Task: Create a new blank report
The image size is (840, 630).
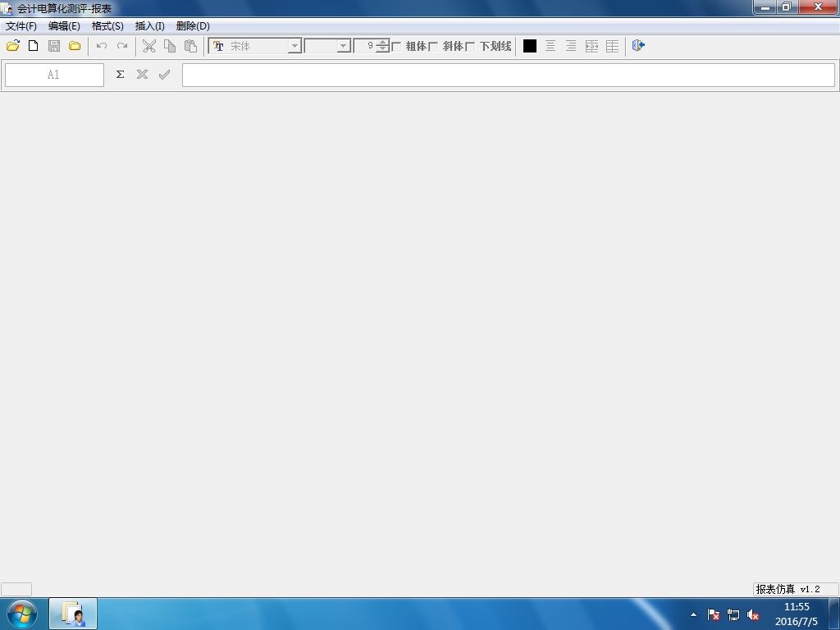Action: click(33, 46)
